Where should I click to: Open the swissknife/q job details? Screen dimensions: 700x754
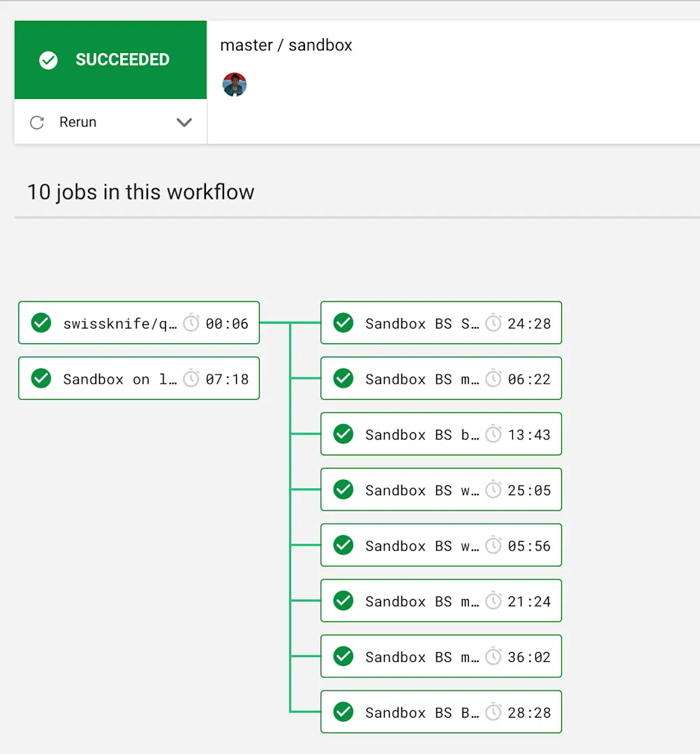click(x=138, y=323)
